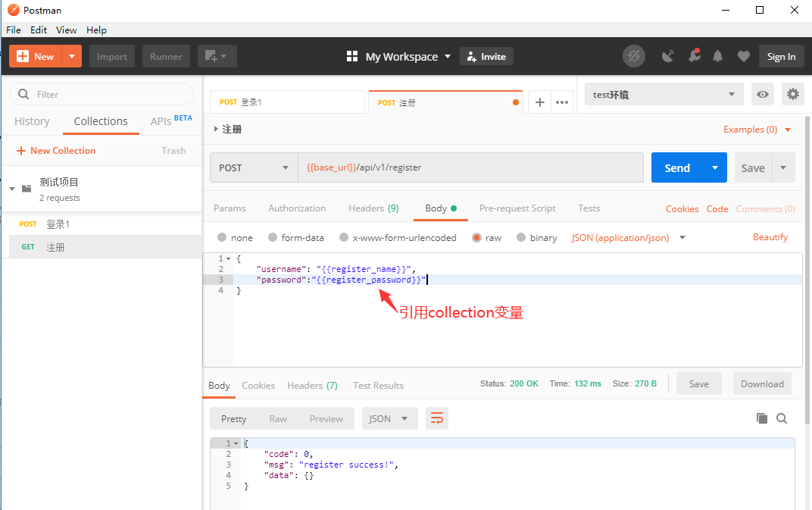812x510 pixels.
Task: Select the form-data body type
Action: coord(273,237)
